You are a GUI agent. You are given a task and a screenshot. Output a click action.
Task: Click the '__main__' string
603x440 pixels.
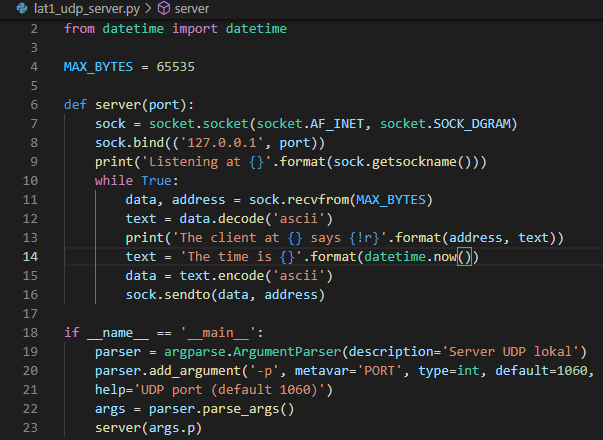[218, 333]
